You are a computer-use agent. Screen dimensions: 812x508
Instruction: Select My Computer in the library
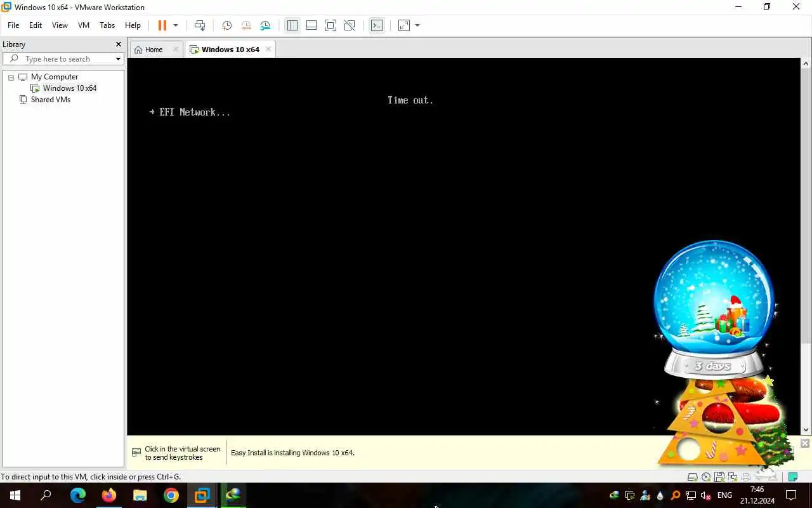55,77
